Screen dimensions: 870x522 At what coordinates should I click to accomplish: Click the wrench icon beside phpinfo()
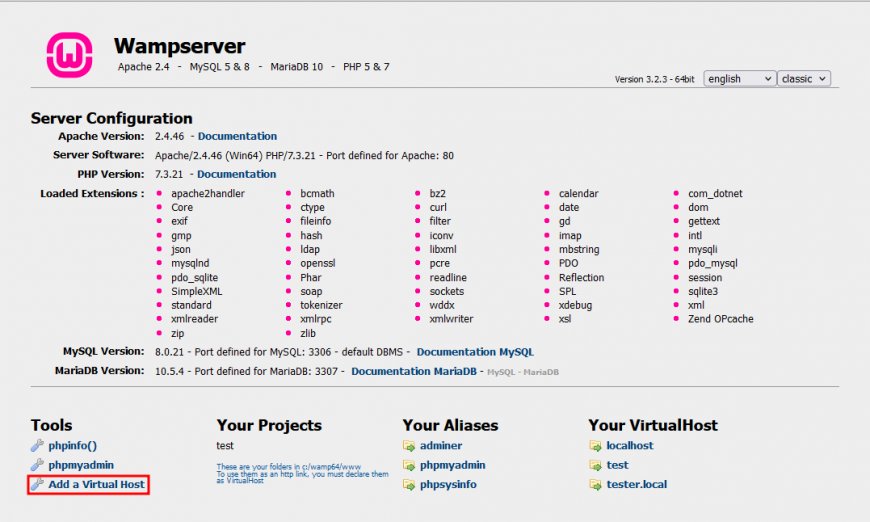tap(38, 446)
